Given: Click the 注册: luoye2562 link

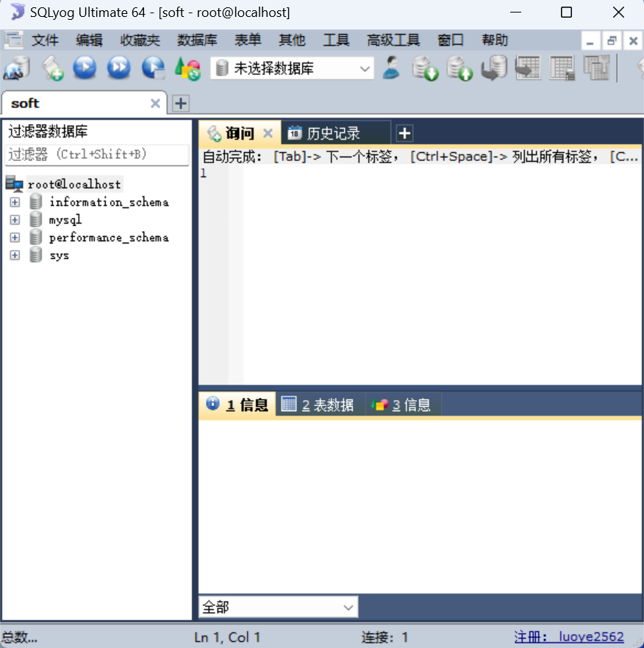Looking at the screenshot, I should coord(569,637).
